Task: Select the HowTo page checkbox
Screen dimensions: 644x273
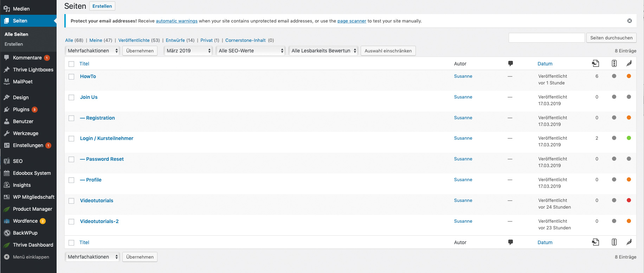Action: pos(71,77)
